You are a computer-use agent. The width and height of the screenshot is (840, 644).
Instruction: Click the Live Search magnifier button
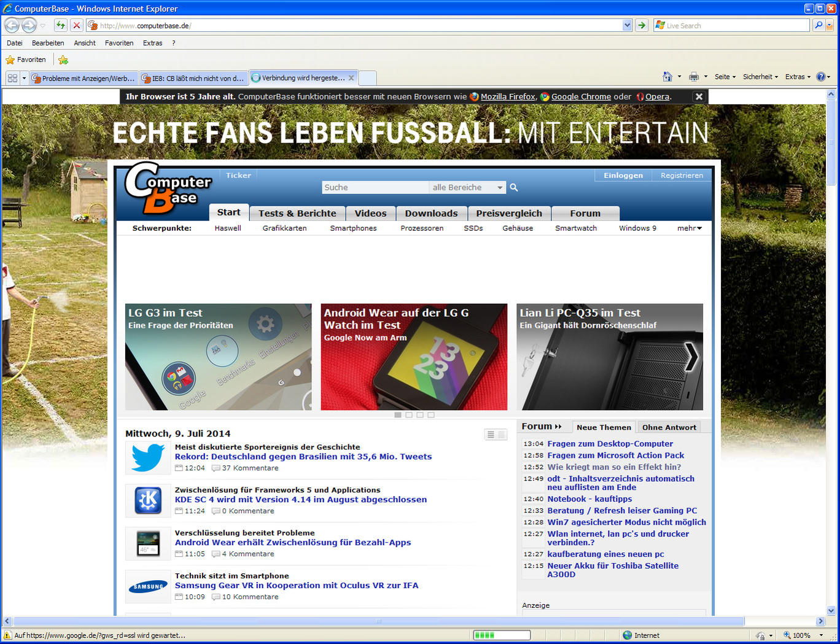(x=818, y=25)
